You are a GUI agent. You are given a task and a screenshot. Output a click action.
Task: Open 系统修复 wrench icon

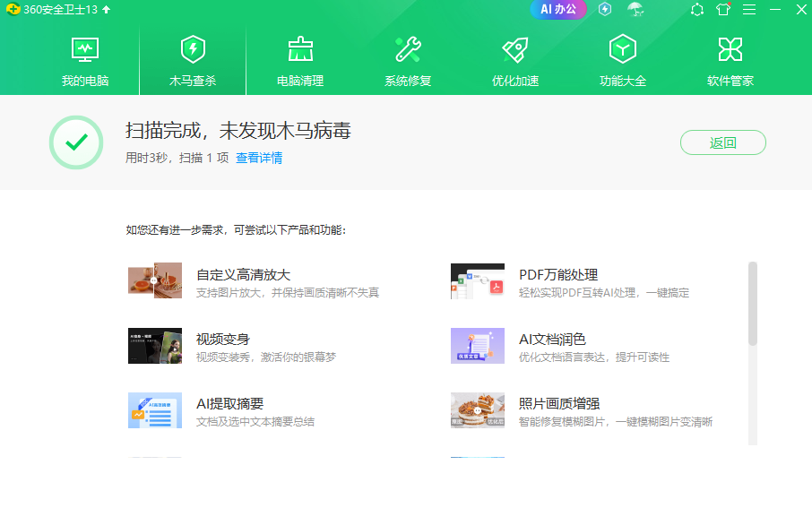pyautogui.click(x=408, y=49)
